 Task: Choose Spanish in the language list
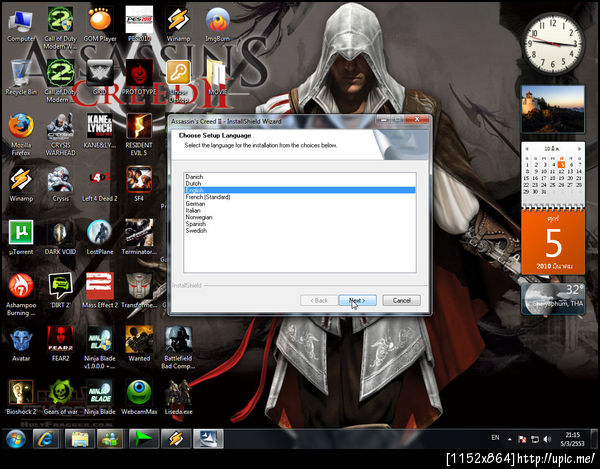(300, 224)
